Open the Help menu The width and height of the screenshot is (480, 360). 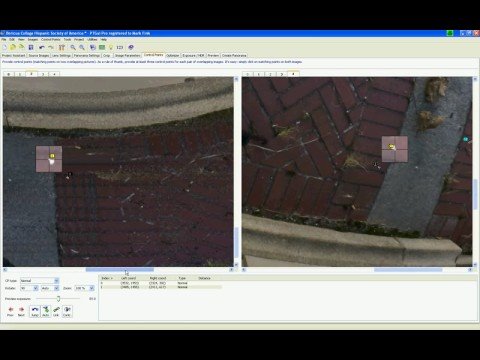point(104,40)
